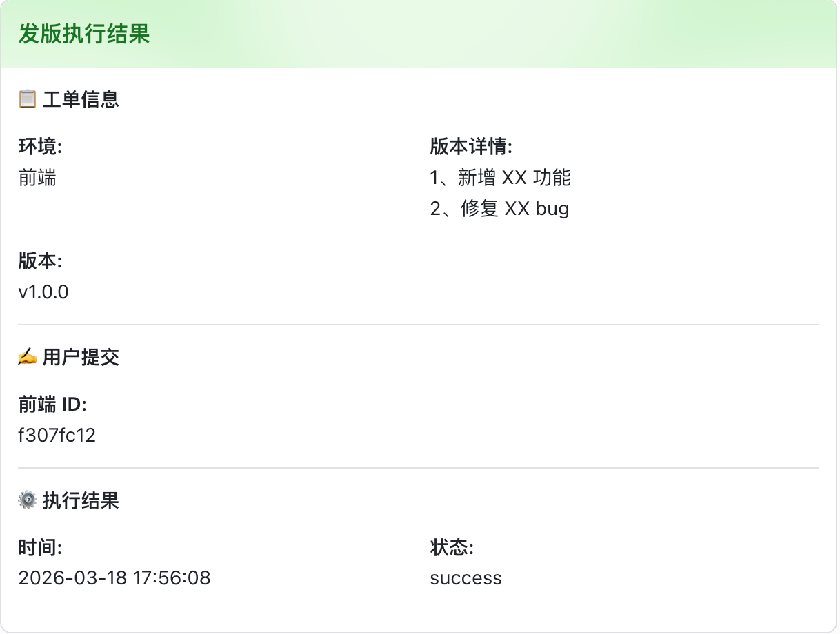Click the 环境: field label
Image resolution: width=840 pixels, height=634 pixels.
point(41,147)
